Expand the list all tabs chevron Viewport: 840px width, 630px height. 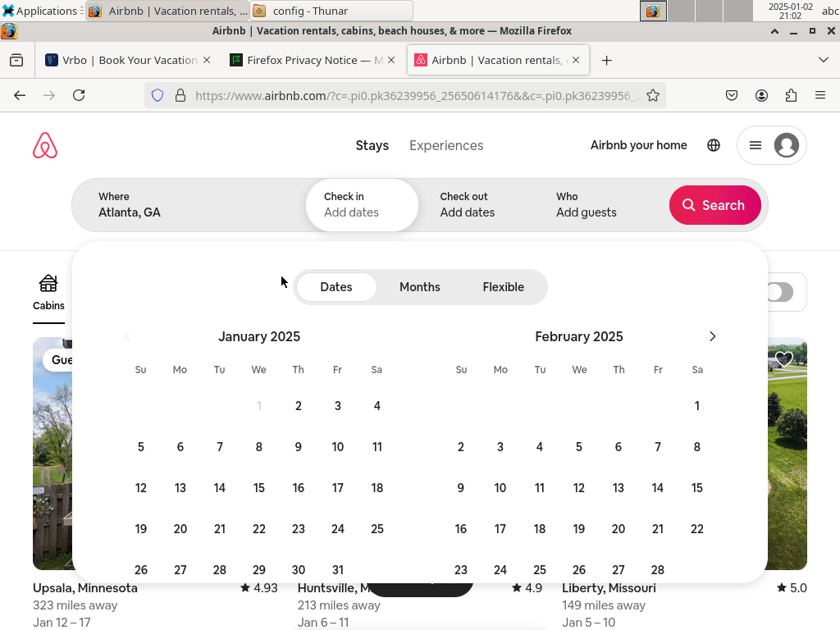click(x=824, y=60)
